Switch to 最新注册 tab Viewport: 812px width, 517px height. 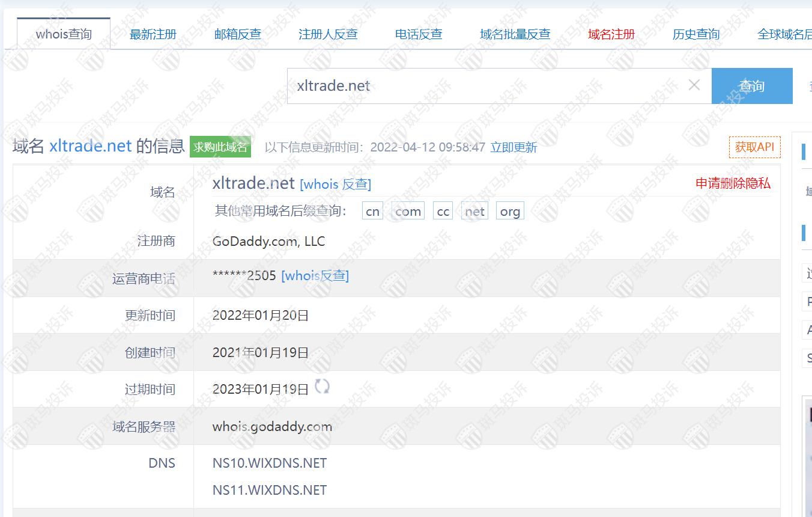153,34
